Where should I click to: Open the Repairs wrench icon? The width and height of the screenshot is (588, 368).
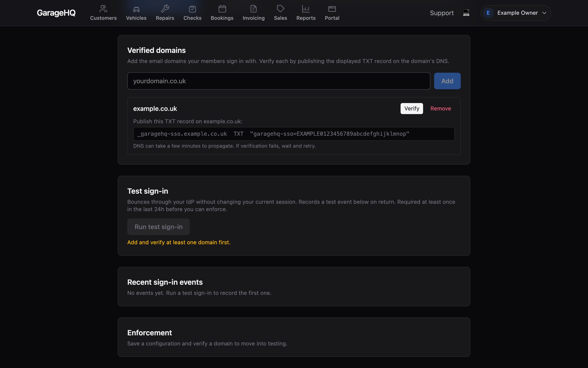pyautogui.click(x=165, y=9)
